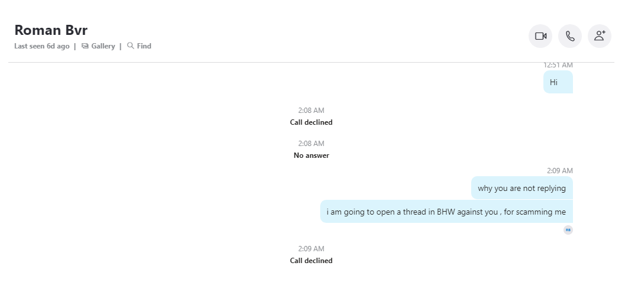Click the Call declined entry at 2:09 AM
Screen dimensions: 644x295
311,261
